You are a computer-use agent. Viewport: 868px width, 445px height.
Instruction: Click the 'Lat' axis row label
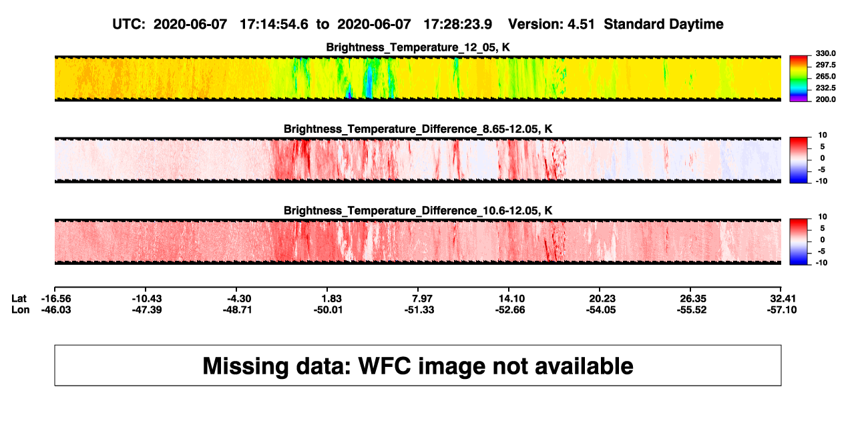coord(19,298)
